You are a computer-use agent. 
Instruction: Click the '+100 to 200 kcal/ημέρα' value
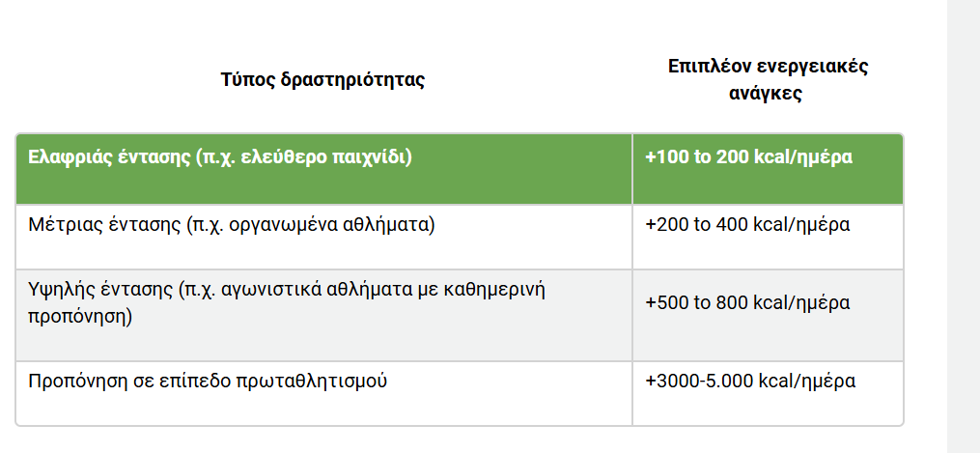click(748, 157)
